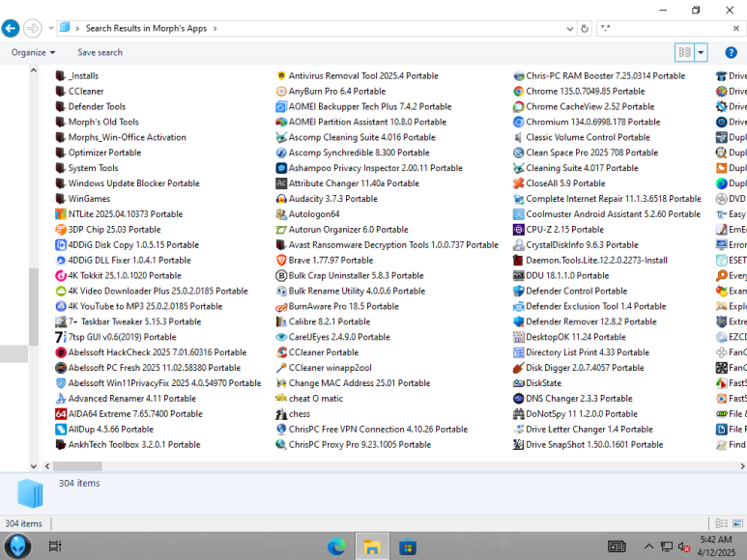747x560 pixels.
Task: Click the NTLite 2025.04.10373 Portable icon
Action: [61, 214]
